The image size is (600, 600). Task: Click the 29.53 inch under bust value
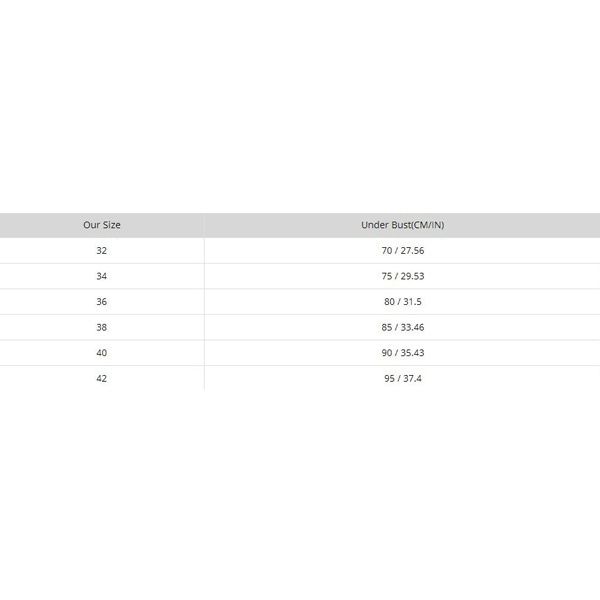412,276
